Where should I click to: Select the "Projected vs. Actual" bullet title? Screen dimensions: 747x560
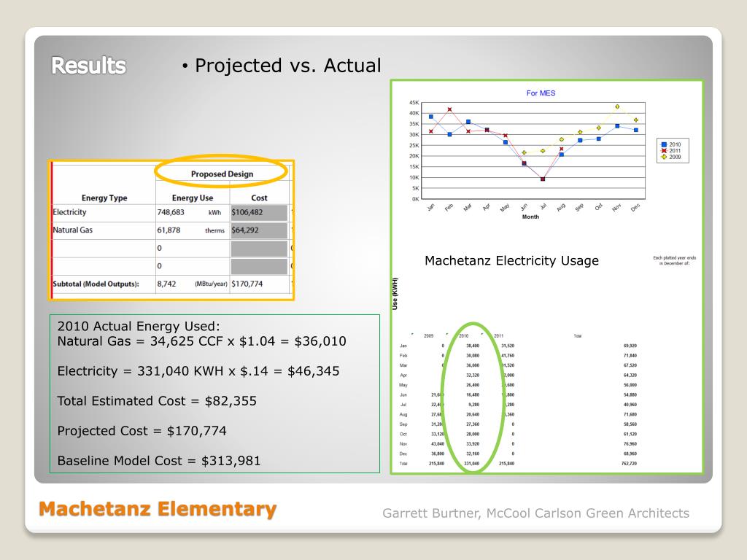pos(287,66)
